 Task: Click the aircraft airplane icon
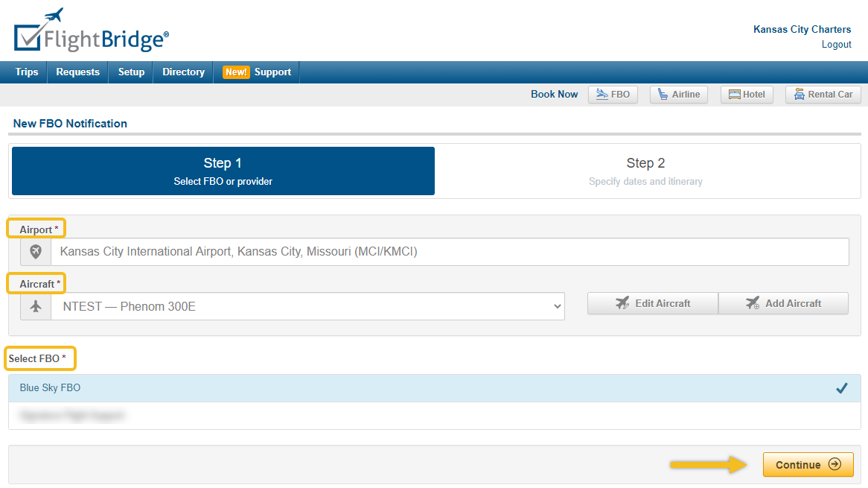[x=35, y=305]
